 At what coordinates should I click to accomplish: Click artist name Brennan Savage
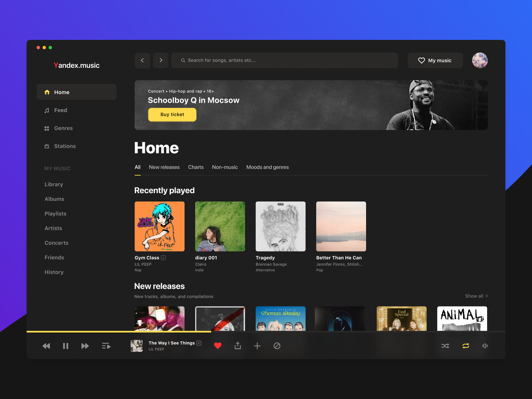(271, 264)
